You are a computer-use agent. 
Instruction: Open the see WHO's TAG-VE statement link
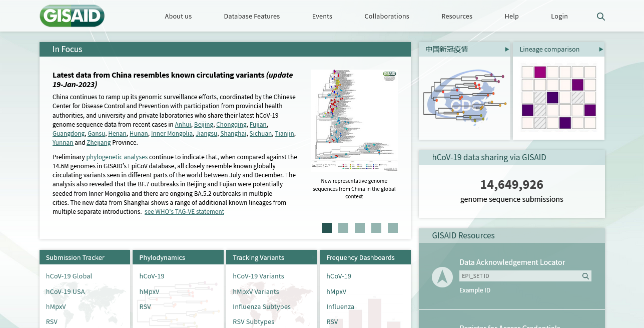click(184, 211)
